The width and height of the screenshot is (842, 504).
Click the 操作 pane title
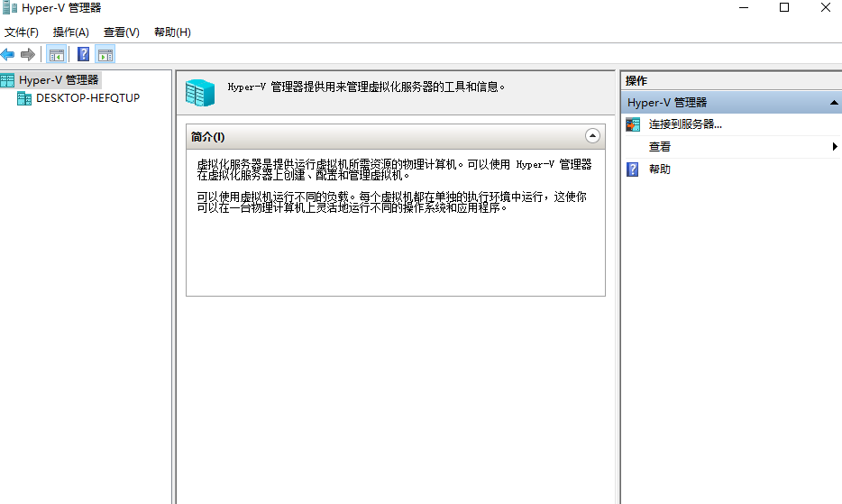pos(636,80)
